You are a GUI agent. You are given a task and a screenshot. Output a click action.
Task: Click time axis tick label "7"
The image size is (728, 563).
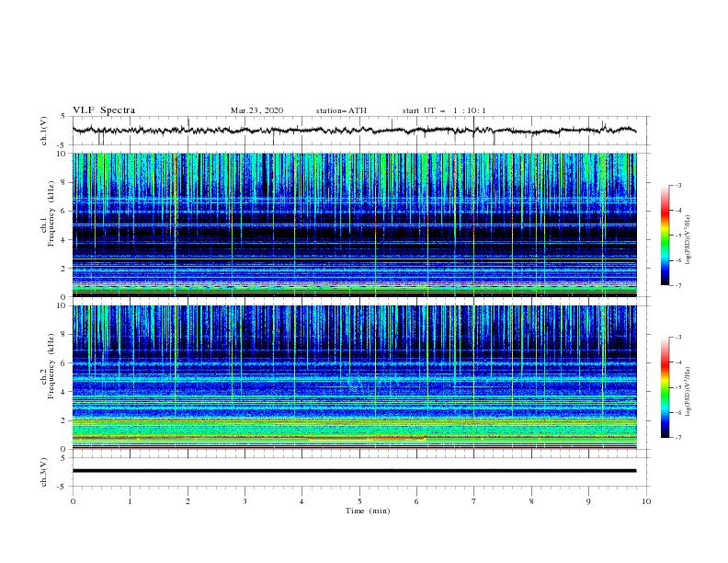pyautogui.click(x=474, y=501)
